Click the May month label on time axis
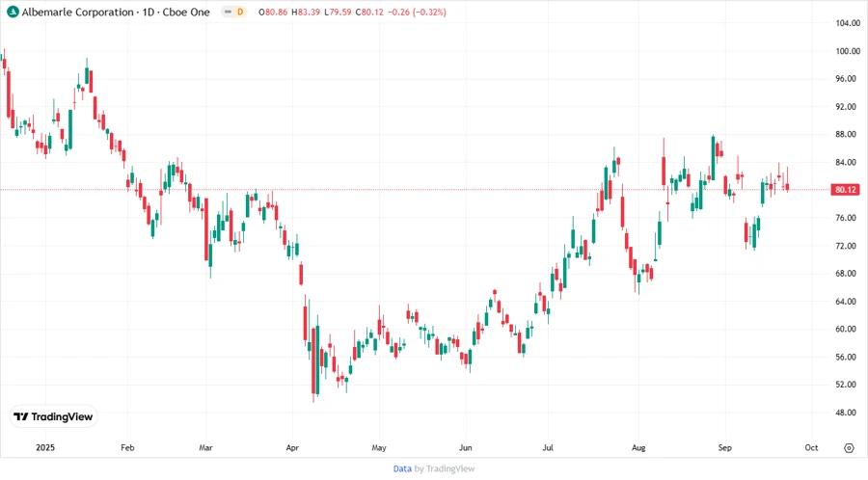The image size is (868, 480). point(379,448)
